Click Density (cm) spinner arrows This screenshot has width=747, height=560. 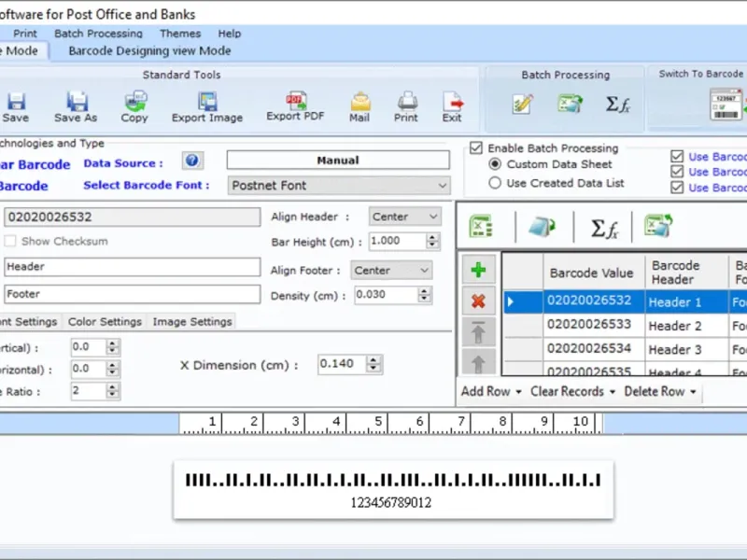(424, 295)
